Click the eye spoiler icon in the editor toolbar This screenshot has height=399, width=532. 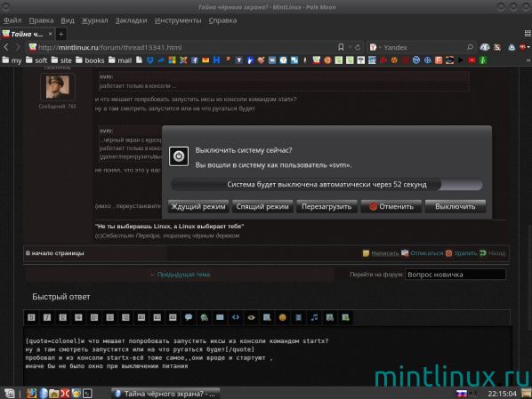click(252, 317)
